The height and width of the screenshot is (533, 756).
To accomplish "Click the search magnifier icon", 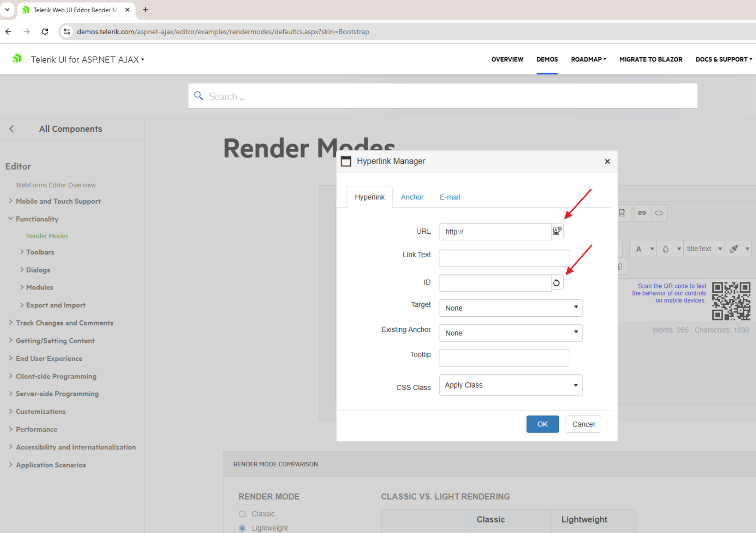I will [x=199, y=96].
